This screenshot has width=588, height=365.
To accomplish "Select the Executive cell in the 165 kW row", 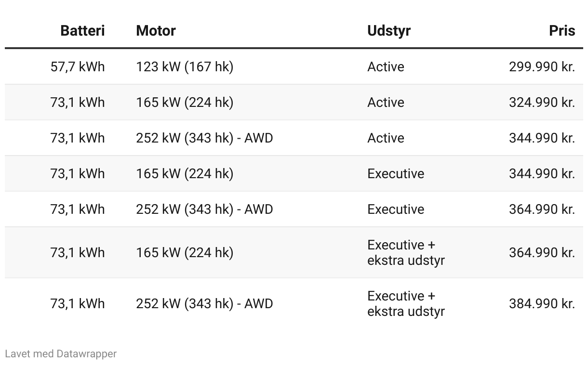I will (x=396, y=173).
